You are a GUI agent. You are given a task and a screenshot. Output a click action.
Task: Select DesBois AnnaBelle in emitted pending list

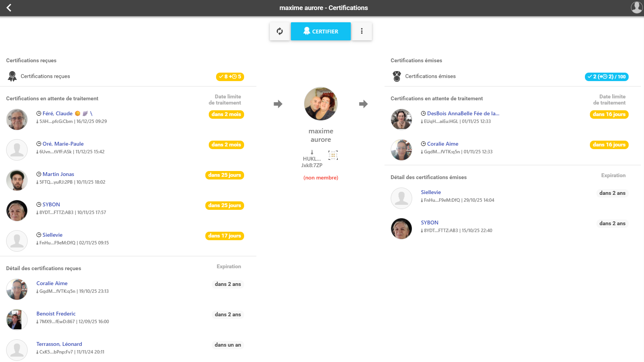[x=463, y=113]
